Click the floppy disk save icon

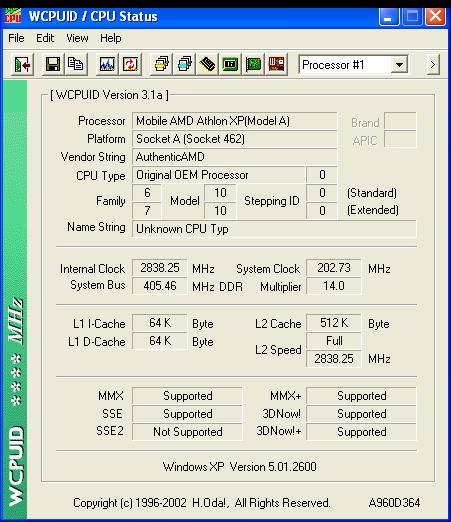[53, 64]
